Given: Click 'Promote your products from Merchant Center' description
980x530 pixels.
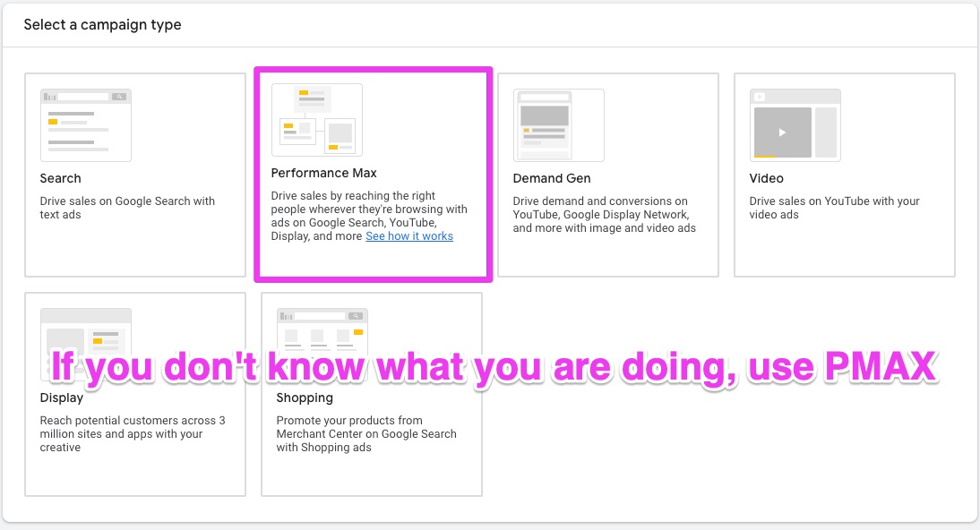Looking at the screenshot, I should pyautogui.click(x=366, y=433).
